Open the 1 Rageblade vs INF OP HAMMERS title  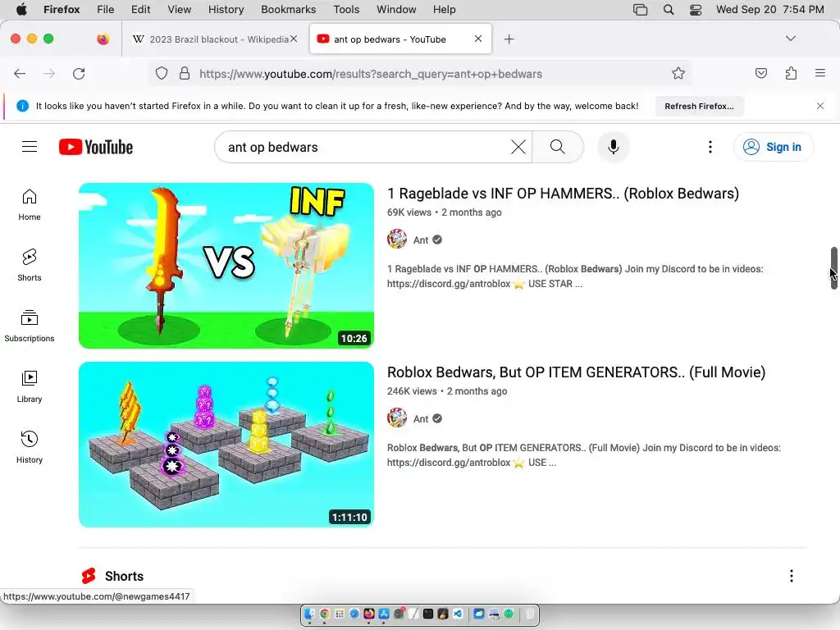pyautogui.click(x=563, y=194)
